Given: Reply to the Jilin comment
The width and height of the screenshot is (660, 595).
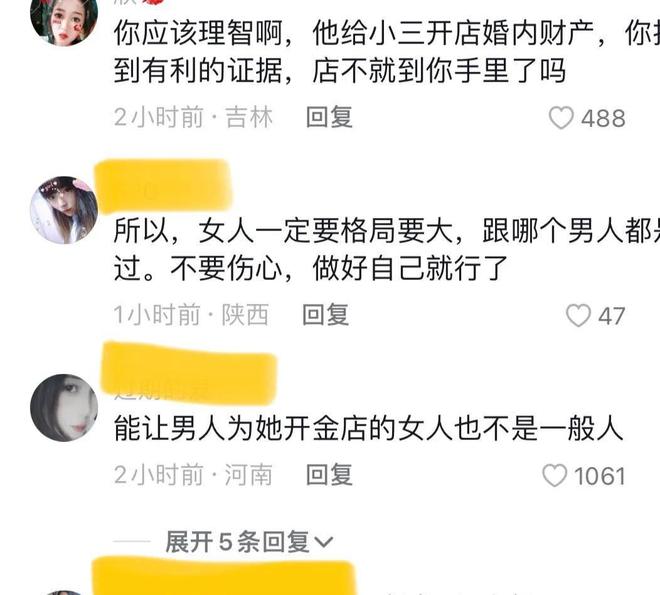Looking at the screenshot, I should click(x=329, y=117).
